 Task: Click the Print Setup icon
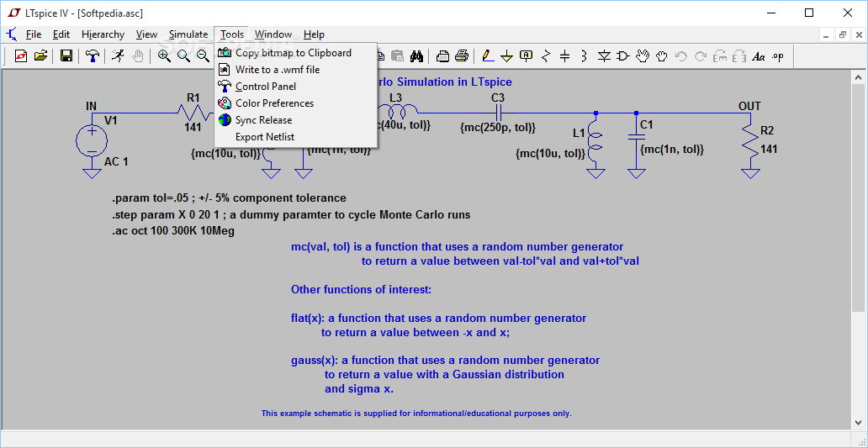[x=443, y=55]
